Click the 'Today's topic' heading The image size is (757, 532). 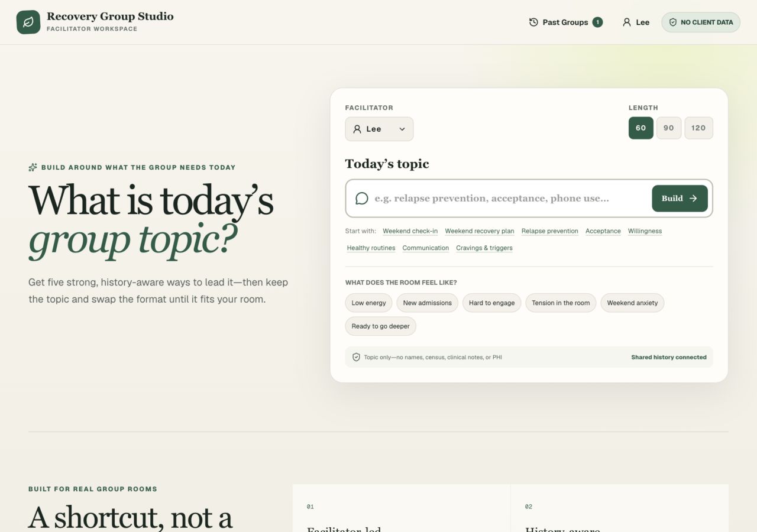(x=387, y=164)
